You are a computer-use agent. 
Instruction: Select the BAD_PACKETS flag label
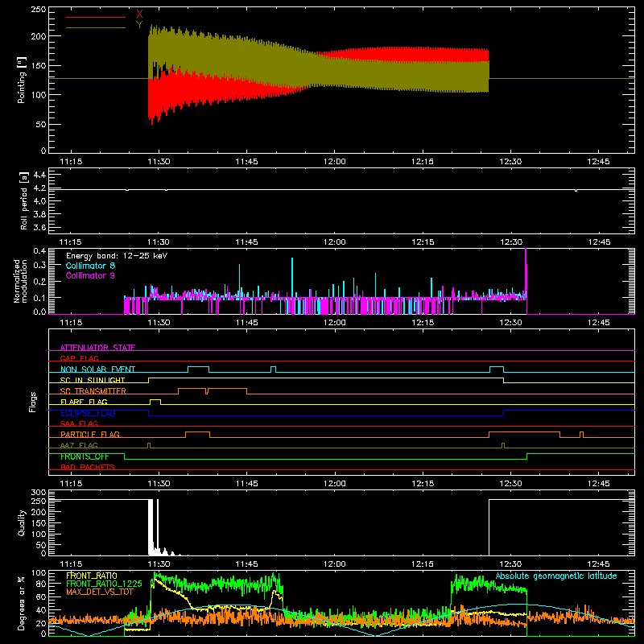(88, 467)
